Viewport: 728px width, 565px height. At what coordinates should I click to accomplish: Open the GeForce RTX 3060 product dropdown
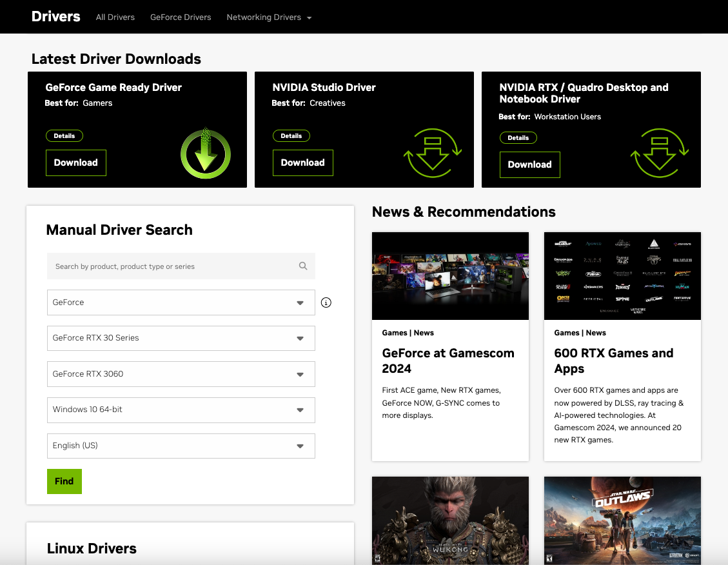point(181,374)
